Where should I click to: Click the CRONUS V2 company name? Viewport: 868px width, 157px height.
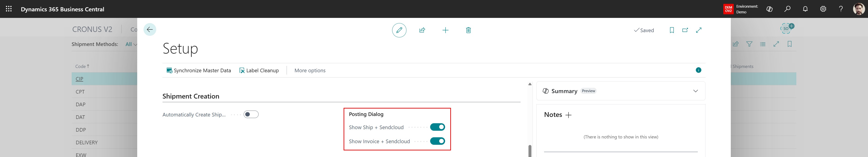click(x=92, y=29)
